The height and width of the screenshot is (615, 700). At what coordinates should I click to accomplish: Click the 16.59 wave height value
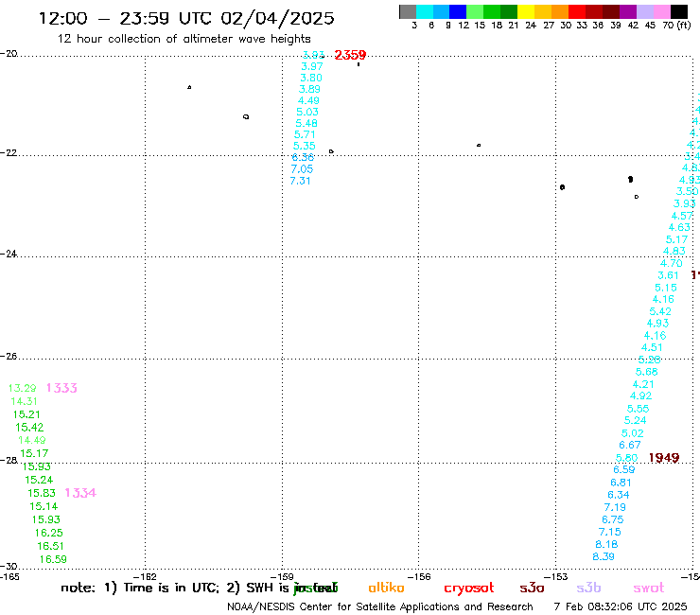[x=53, y=559]
